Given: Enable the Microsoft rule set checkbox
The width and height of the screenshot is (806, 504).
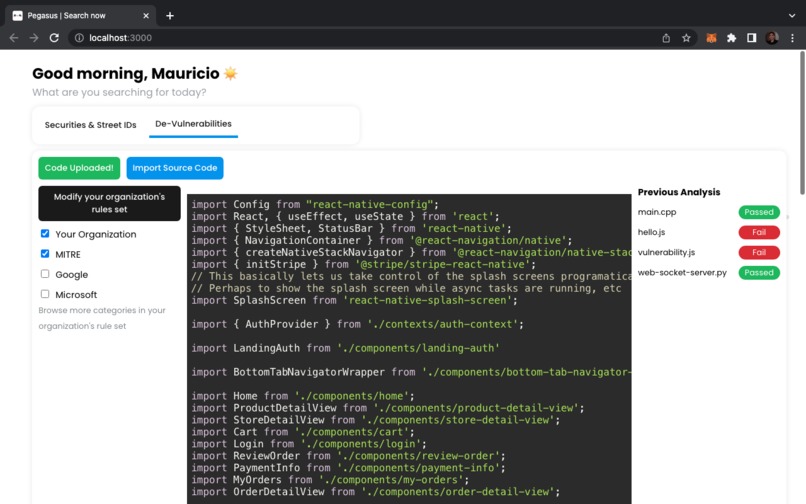Looking at the screenshot, I should click(45, 294).
